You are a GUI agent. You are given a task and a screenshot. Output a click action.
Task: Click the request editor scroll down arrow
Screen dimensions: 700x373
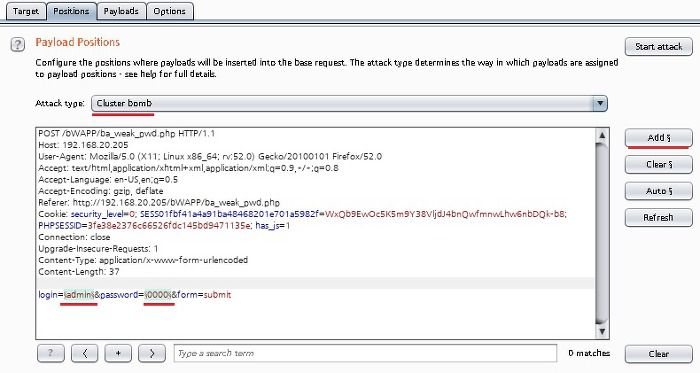602,332
